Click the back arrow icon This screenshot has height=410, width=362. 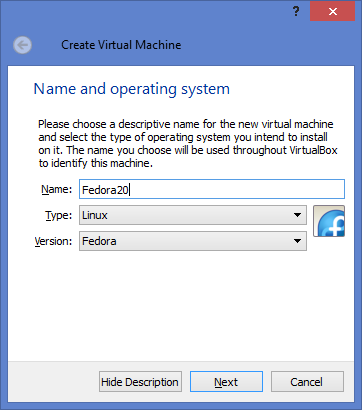click(23, 45)
